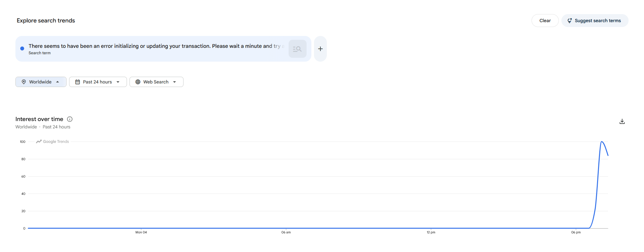This screenshot has height=252, width=644.
Task: Click the sparkle icon on Suggest search terms
Action: point(569,21)
